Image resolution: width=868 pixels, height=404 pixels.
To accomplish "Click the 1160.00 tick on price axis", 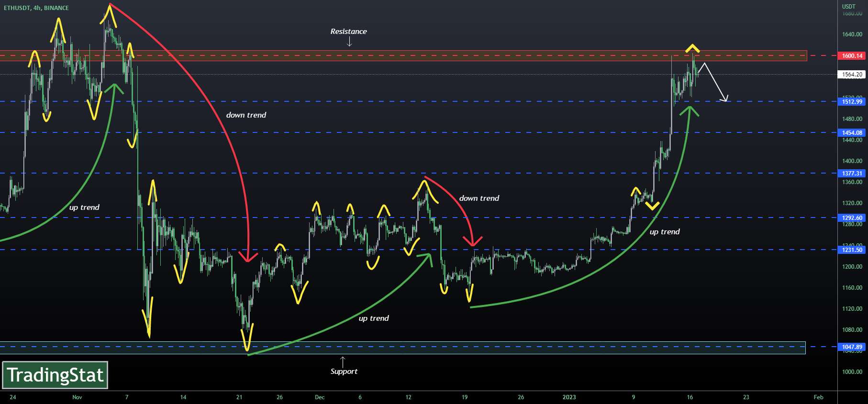I will coord(852,288).
